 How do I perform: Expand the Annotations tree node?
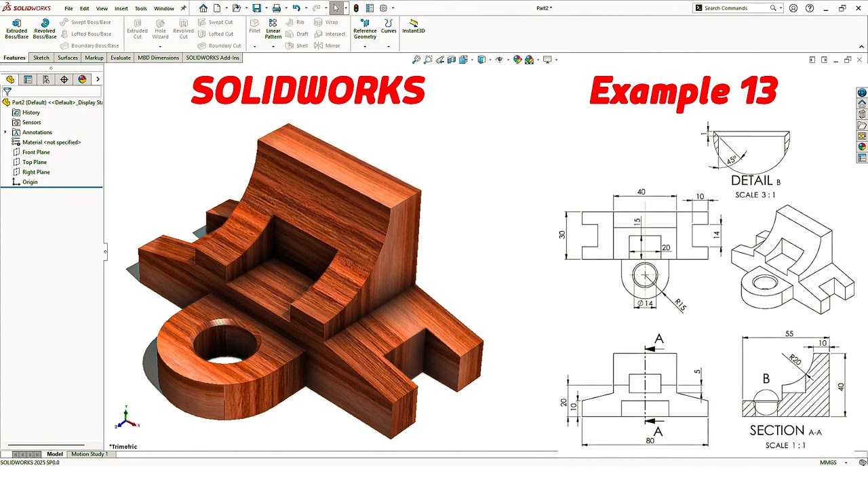[x=5, y=132]
